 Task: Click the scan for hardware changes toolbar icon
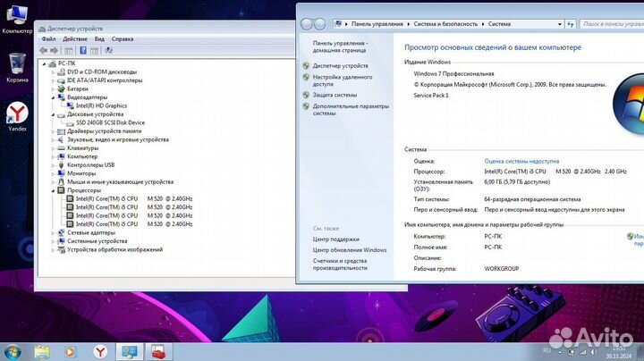click(108, 50)
